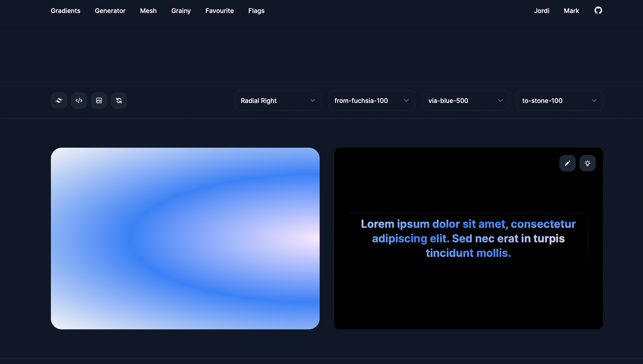Viewport: 643px width, 364px height.
Task: Expand the to-stone-100 color dropdown
Action: click(x=559, y=101)
